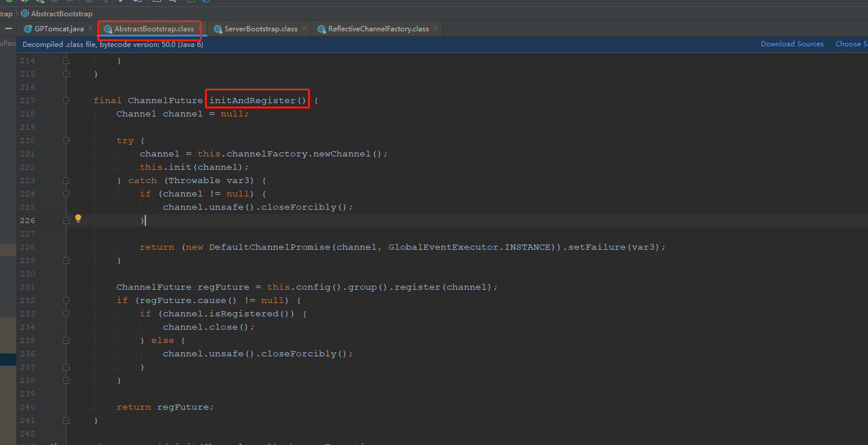Screen dimensions: 868x445
Task: Click the return regFuture statement
Action: pos(165,407)
